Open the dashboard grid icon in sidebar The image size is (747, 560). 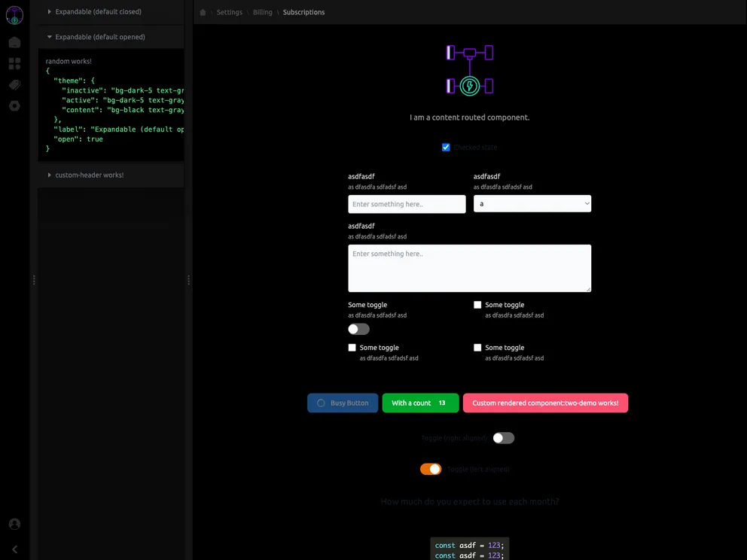14,64
